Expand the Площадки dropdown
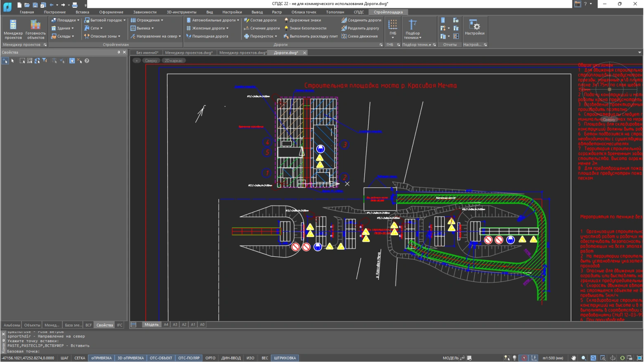This screenshot has width=644, height=362. [65, 20]
